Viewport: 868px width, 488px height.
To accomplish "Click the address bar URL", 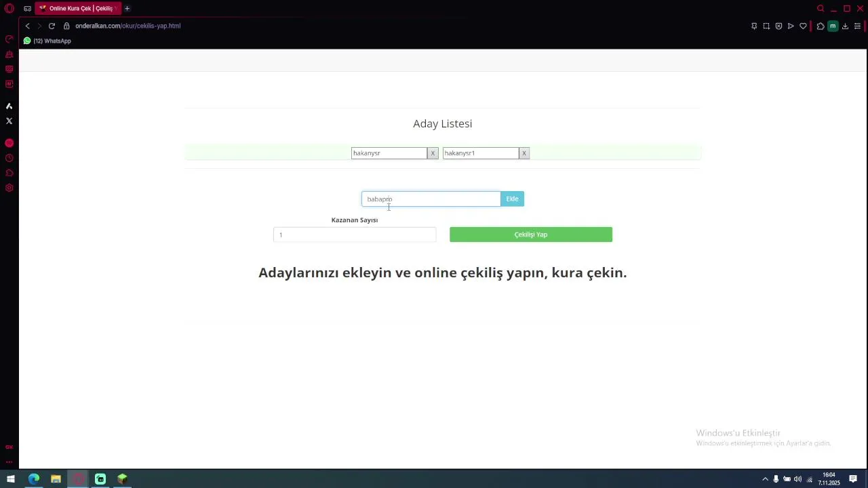I will pyautogui.click(x=127, y=26).
